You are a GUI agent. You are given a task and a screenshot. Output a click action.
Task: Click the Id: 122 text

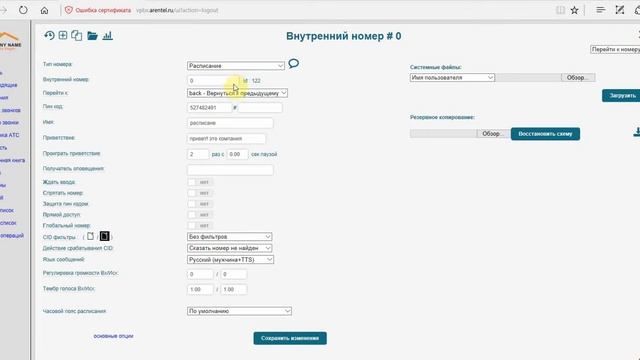point(252,81)
